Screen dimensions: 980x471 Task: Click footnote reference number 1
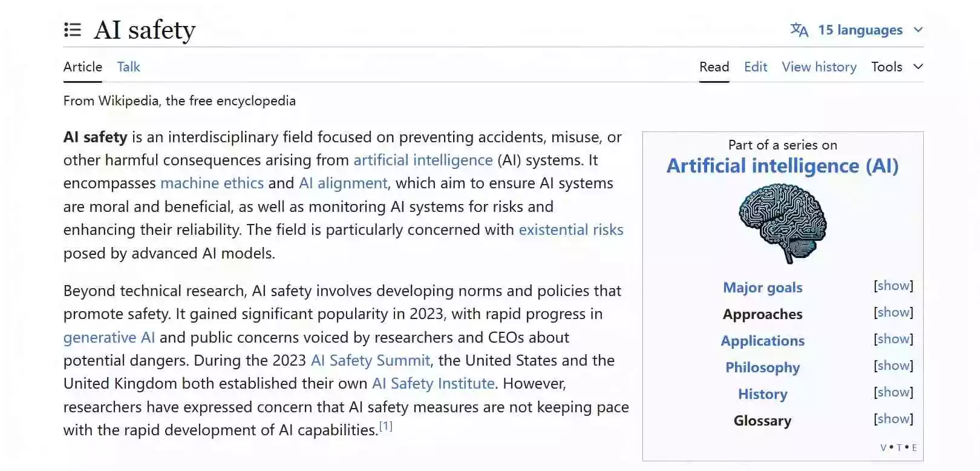386,426
